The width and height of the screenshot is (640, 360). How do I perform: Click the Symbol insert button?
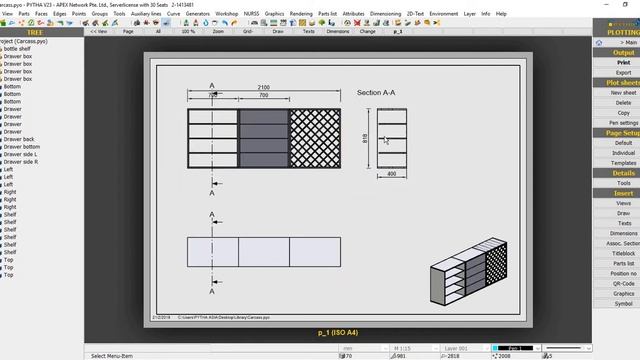(x=623, y=304)
